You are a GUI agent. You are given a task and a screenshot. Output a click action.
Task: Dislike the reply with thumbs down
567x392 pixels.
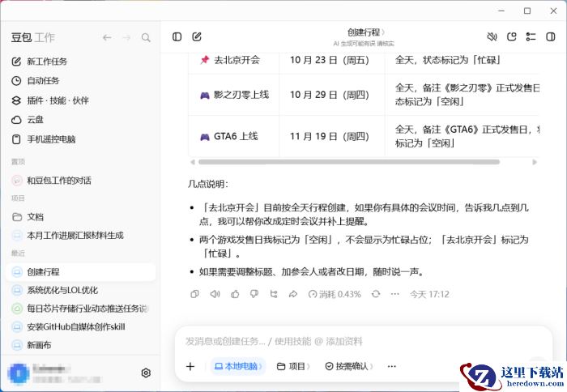coord(254,294)
